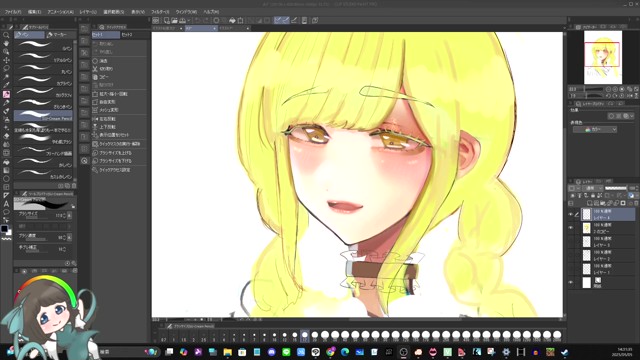
Task: Click the New Raster Layer icon in the Layer panel
Action: pyautogui.click(x=589, y=203)
